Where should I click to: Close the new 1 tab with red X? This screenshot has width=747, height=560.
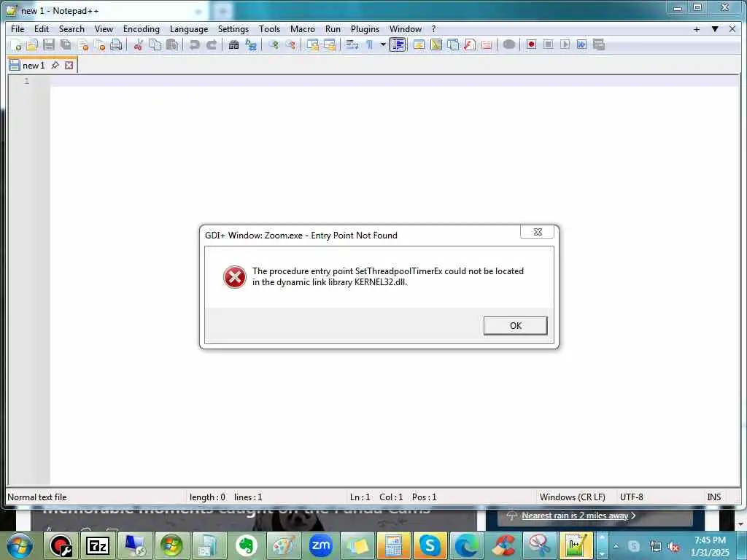pos(69,65)
